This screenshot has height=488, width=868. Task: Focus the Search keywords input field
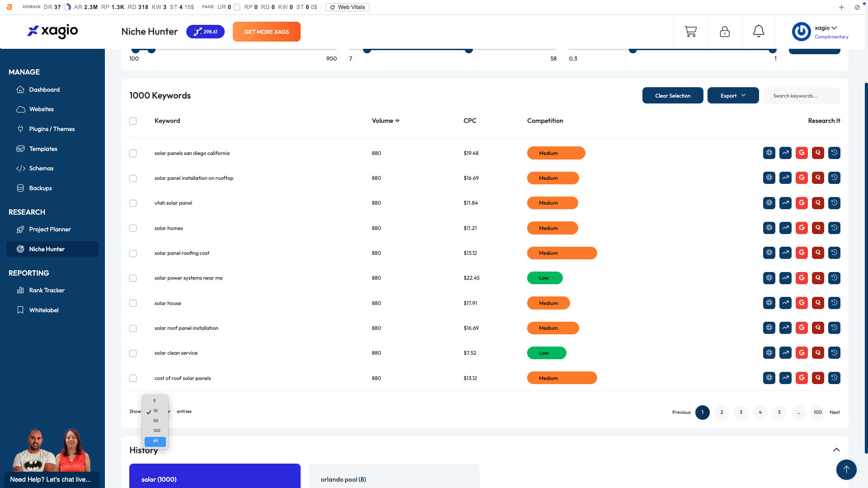802,96
